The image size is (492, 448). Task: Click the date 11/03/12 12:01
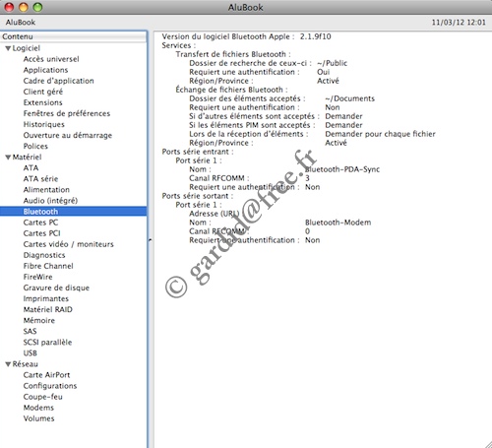(459, 23)
